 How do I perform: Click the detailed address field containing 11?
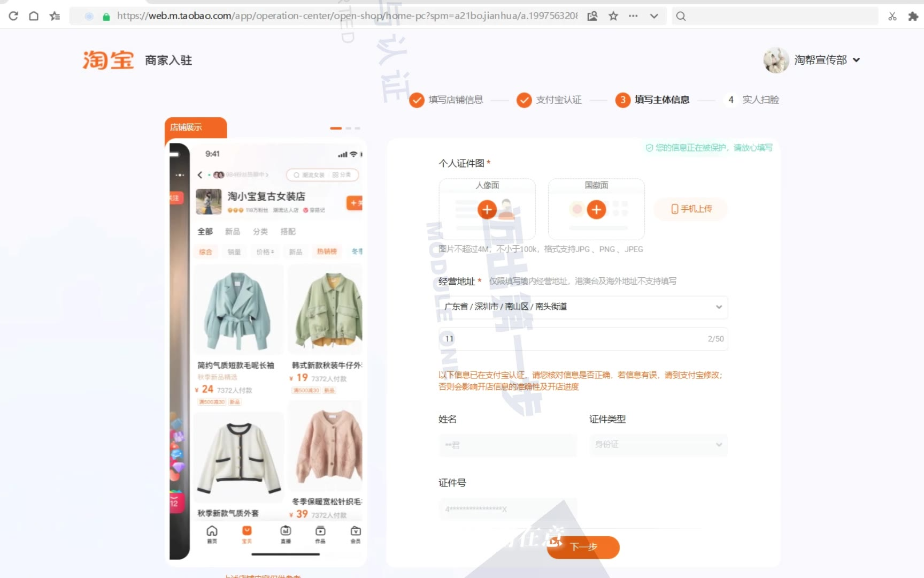pos(583,339)
